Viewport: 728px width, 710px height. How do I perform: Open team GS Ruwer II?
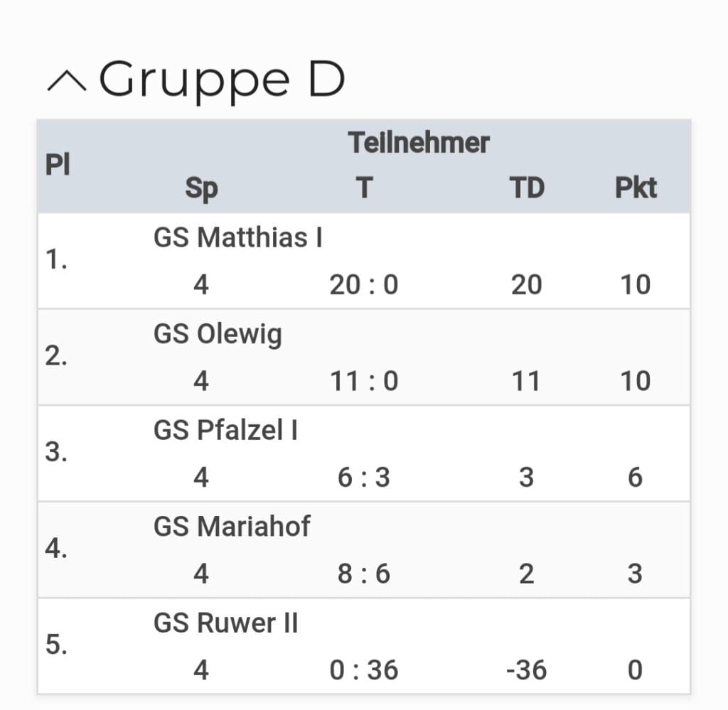pos(225,623)
